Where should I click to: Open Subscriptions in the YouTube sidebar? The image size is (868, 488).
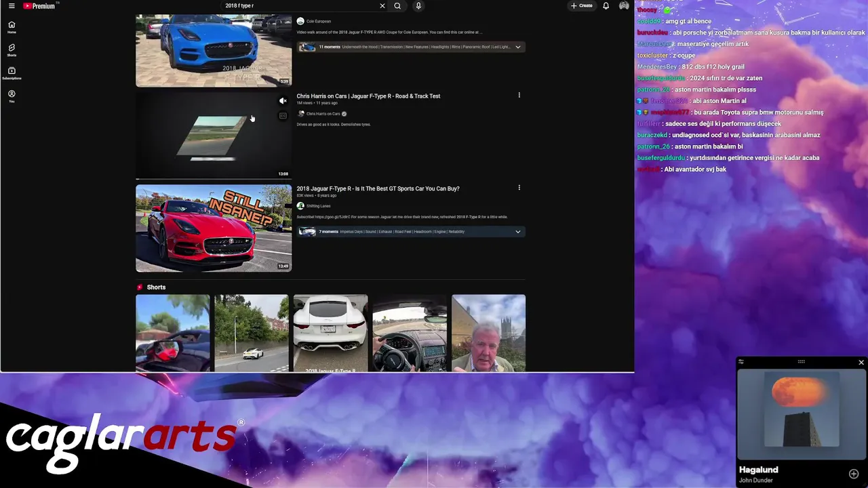click(x=12, y=73)
